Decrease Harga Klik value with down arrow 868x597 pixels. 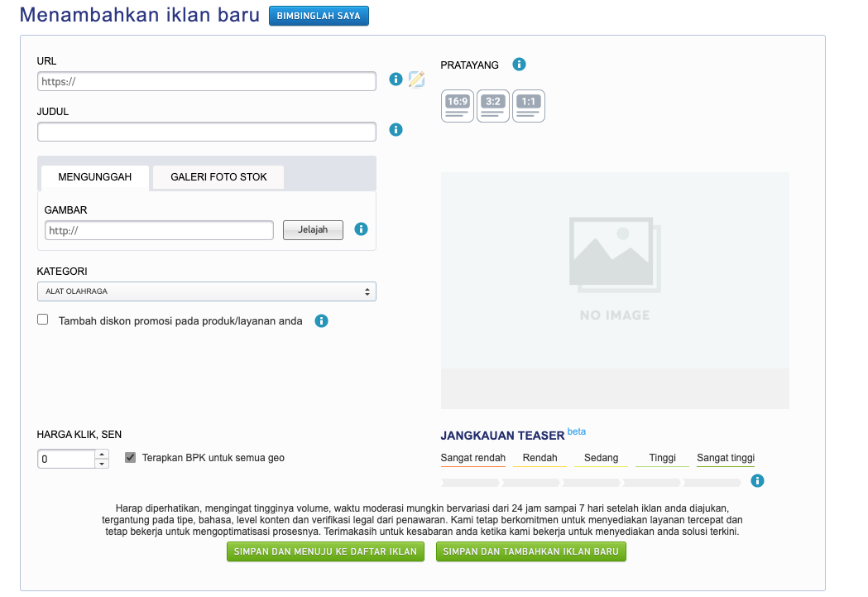click(102, 464)
